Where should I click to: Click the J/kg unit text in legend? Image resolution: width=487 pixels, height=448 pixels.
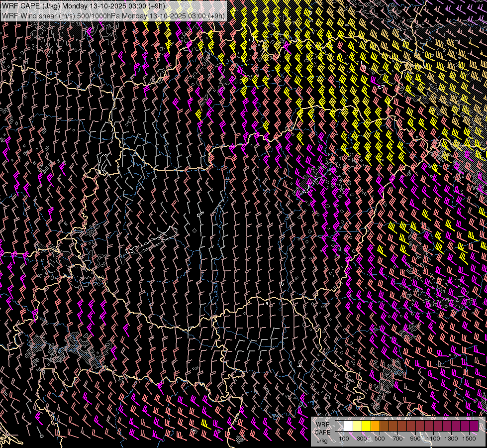tap(322, 440)
